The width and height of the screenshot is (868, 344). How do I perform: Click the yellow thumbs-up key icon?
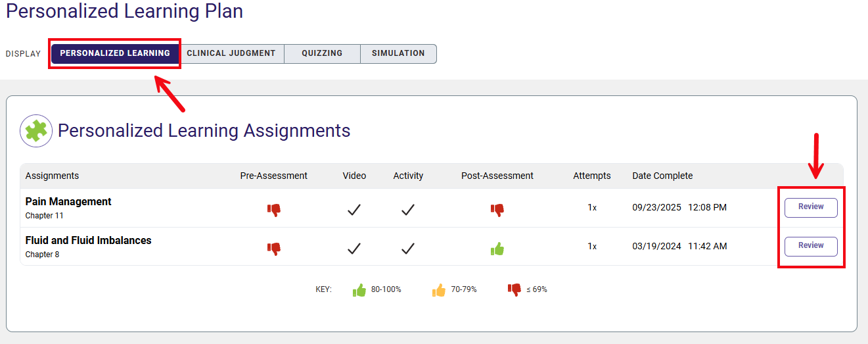tap(439, 289)
